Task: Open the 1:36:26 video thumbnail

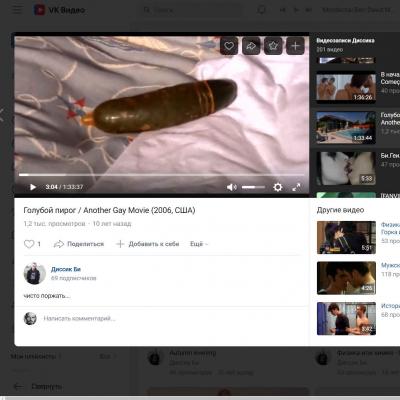Action: tap(346, 87)
